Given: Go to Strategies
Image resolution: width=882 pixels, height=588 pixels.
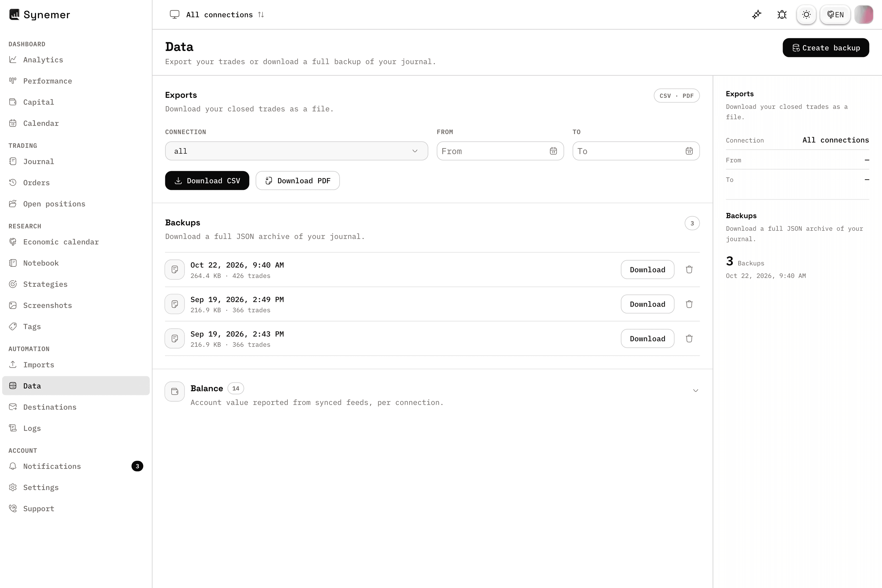Looking at the screenshot, I should tap(76, 284).
